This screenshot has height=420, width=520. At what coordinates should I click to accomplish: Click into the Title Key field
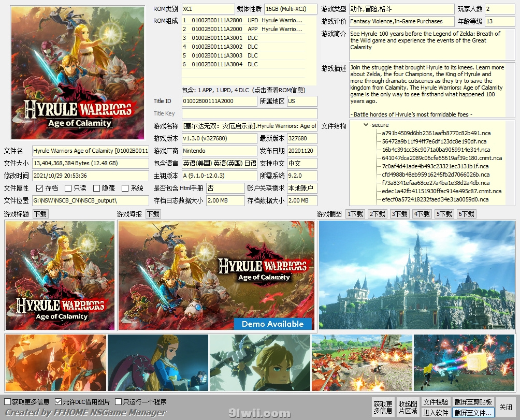tap(249, 113)
